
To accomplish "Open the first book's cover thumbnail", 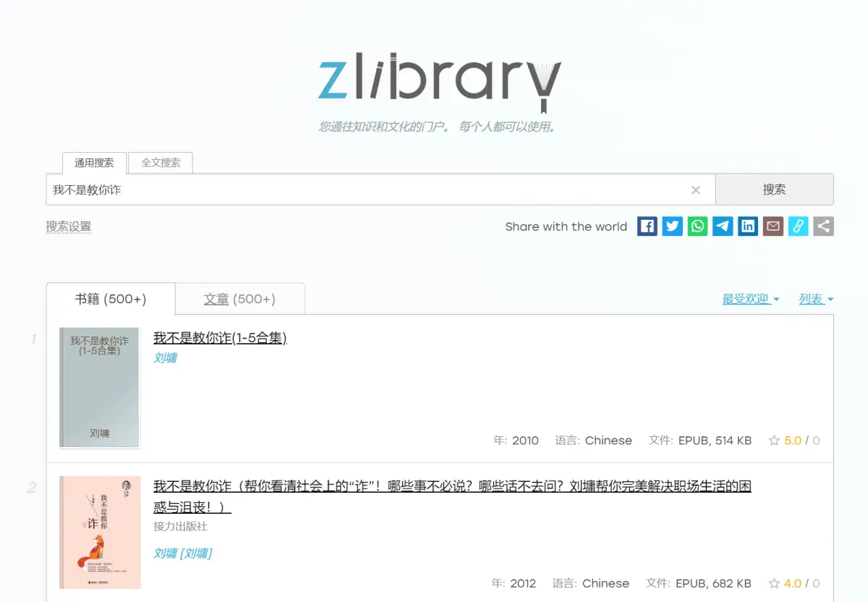I will [x=99, y=389].
